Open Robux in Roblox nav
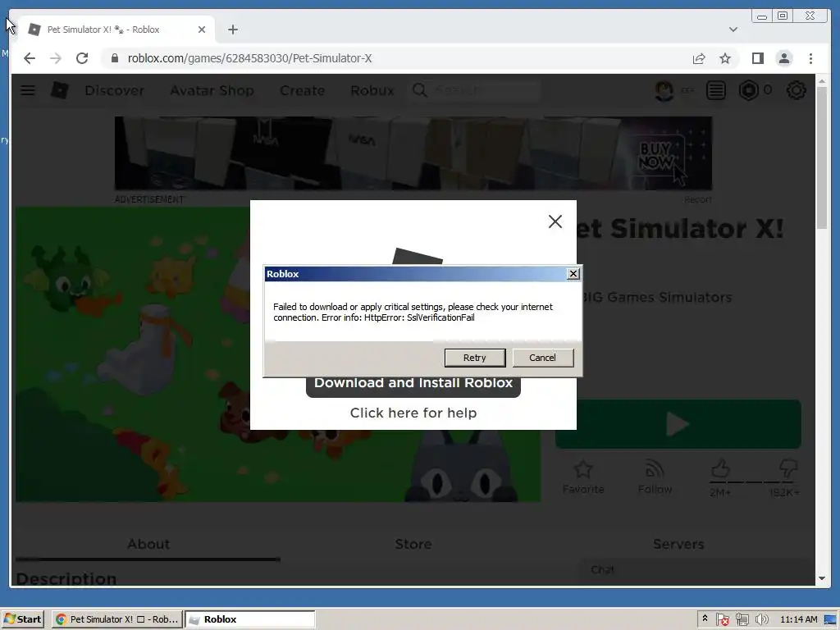The width and height of the screenshot is (840, 630). click(x=372, y=90)
